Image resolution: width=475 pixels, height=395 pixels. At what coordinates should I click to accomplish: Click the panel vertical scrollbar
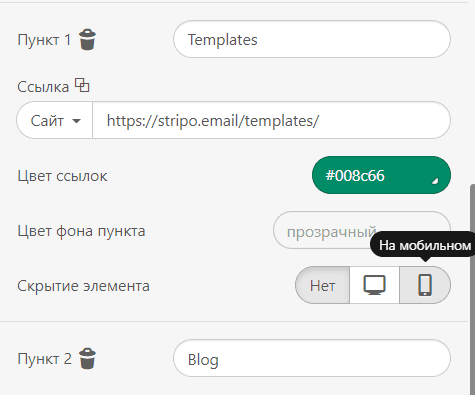[472, 289]
